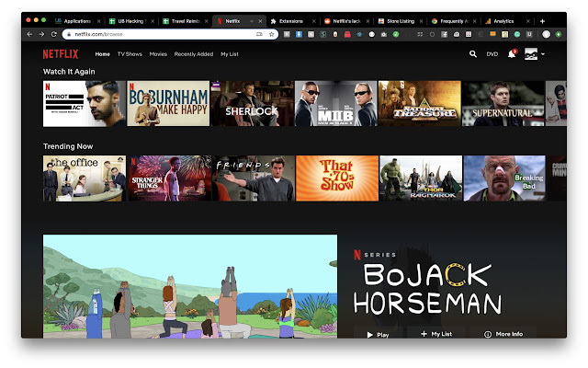Open the TV Shows section
The image size is (588, 368).
pos(130,54)
